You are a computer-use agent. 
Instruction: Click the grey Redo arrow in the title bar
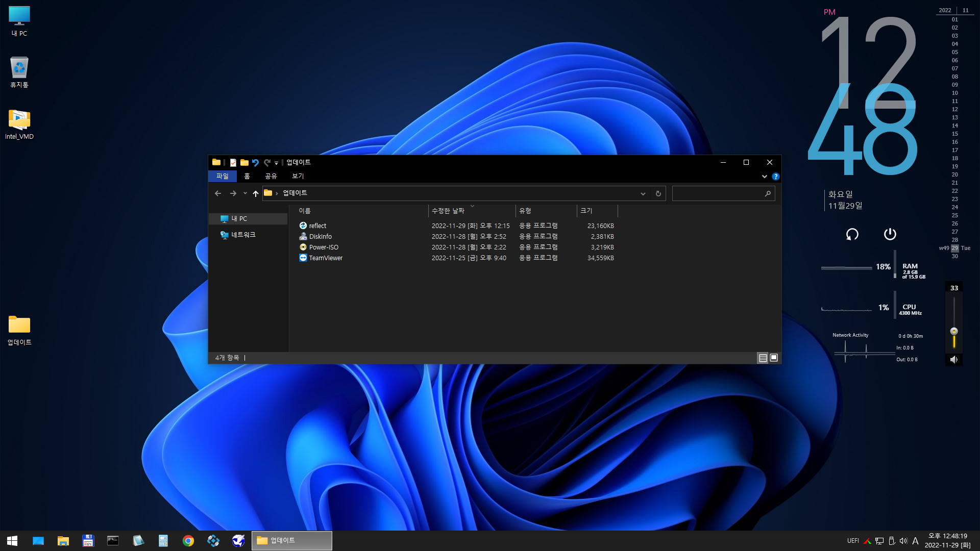tap(266, 162)
